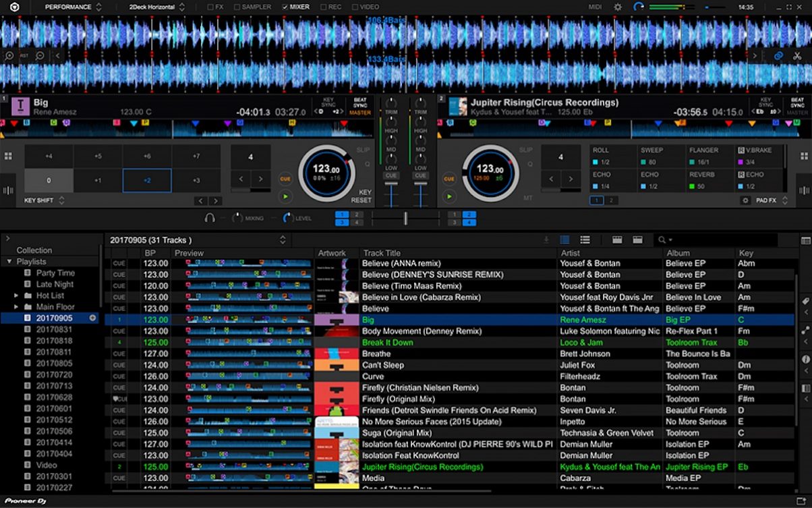
Task: Click the crossfader slider handle
Action: point(405,218)
